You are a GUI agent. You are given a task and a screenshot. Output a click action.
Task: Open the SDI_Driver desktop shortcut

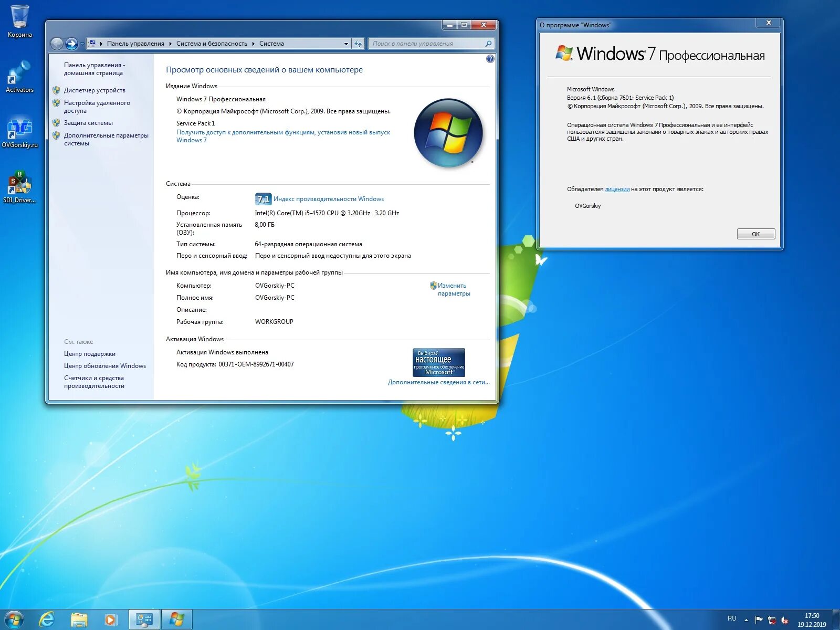[x=20, y=187]
